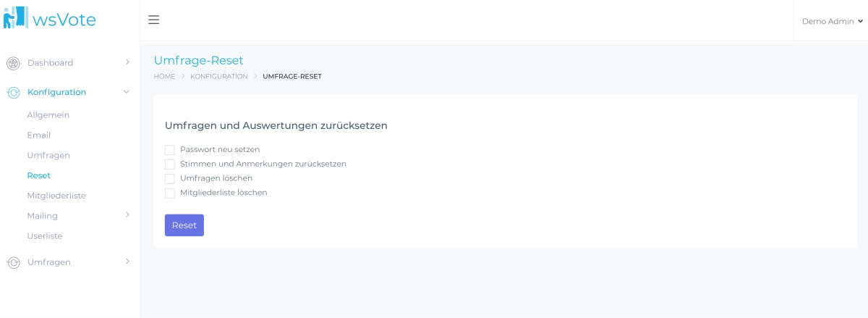868x318 pixels.
Task: Click the purple Reset button
Action: 184,225
